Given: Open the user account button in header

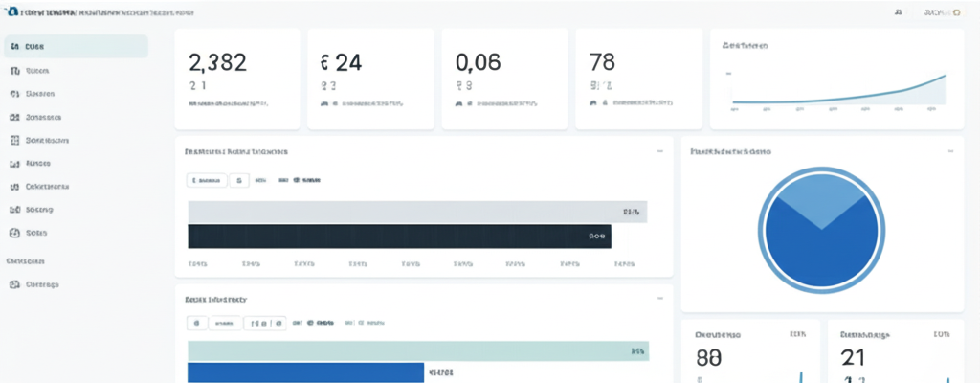Looking at the screenshot, I should (943, 12).
